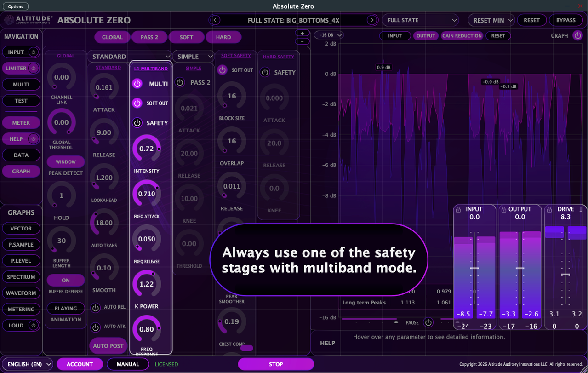The width and height of the screenshot is (588, 373).
Task: Open the MANUAL
Action: click(128, 364)
